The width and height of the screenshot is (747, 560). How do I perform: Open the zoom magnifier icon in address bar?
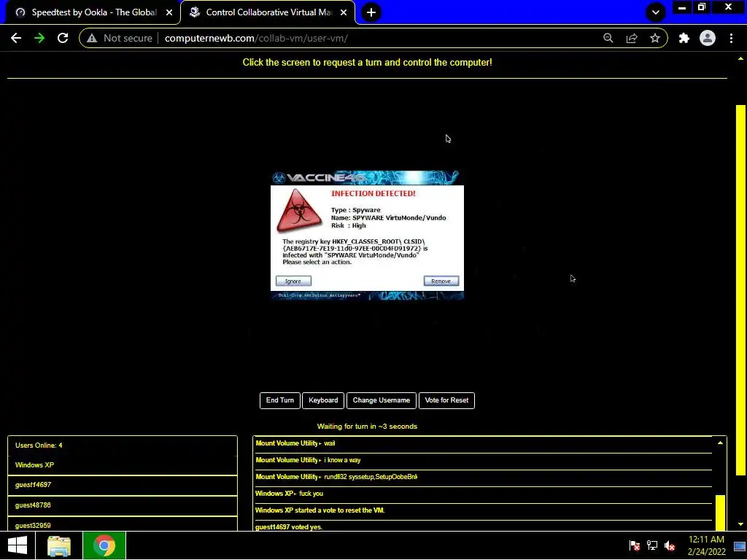608,38
